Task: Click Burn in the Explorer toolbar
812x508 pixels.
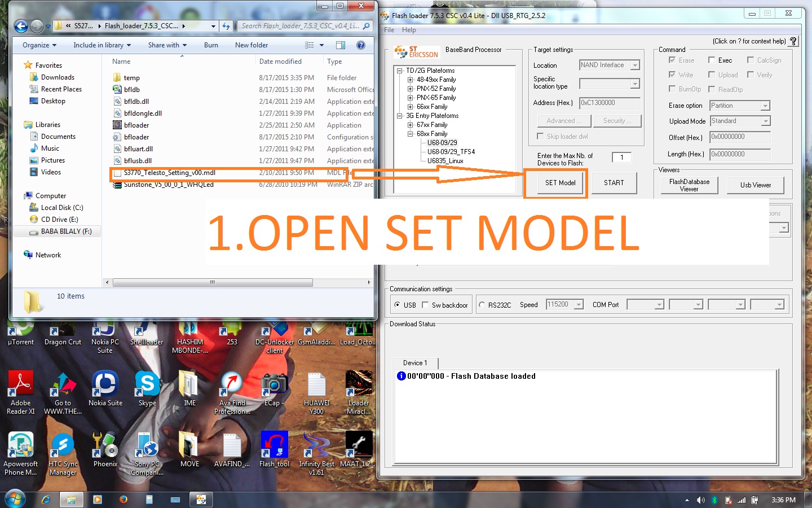Action: tap(211, 45)
